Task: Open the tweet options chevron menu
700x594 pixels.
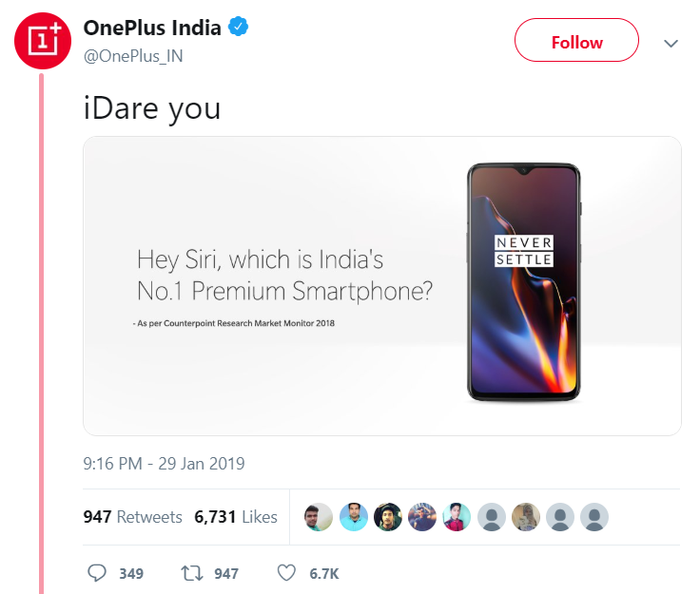Action: click(x=671, y=43)
